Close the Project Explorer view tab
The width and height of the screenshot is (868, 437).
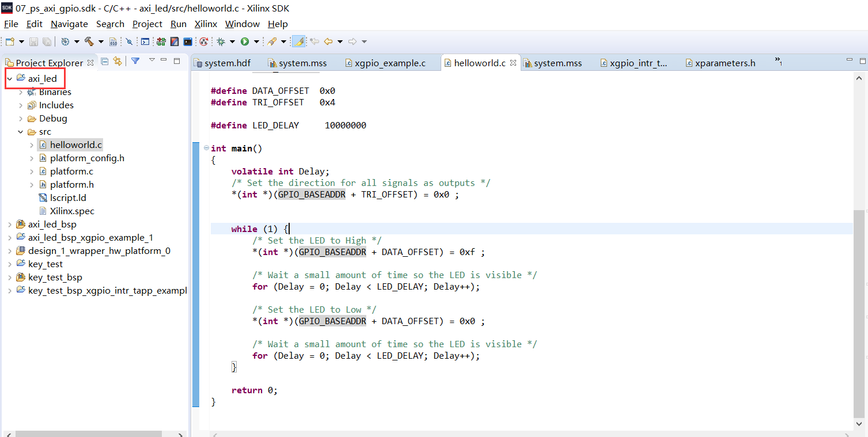coord(90,63)
